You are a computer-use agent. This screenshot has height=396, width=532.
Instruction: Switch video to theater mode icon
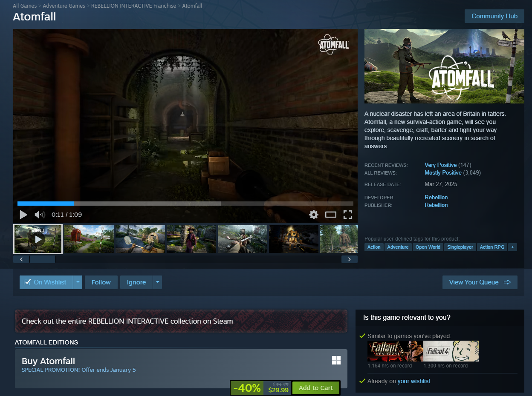coord(331,215)
